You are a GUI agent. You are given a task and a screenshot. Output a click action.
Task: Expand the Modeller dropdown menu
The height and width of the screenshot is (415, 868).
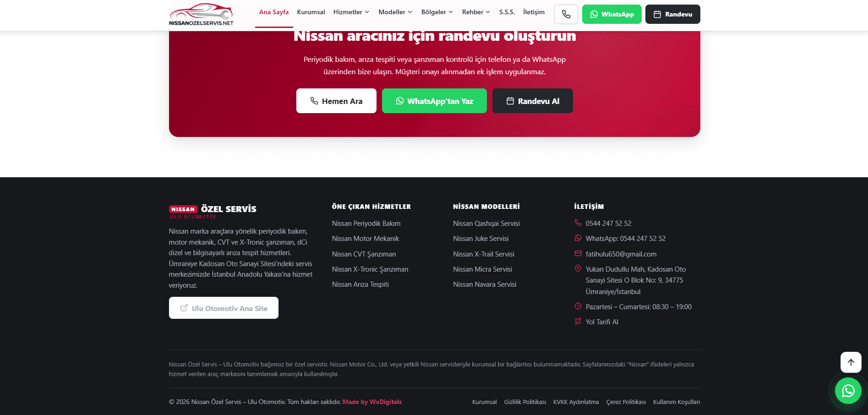coord(395,12)
